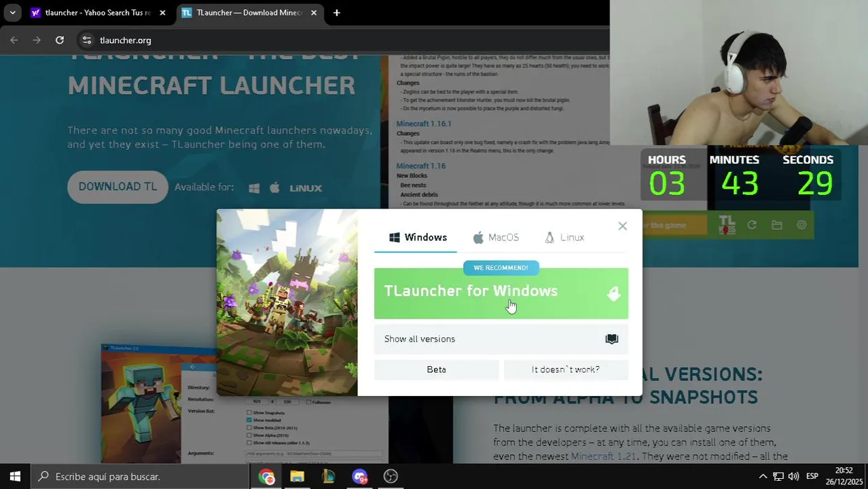Click the DOWNLOAD TL button on page
The image size is (868, 489).
tap(117, 187)
